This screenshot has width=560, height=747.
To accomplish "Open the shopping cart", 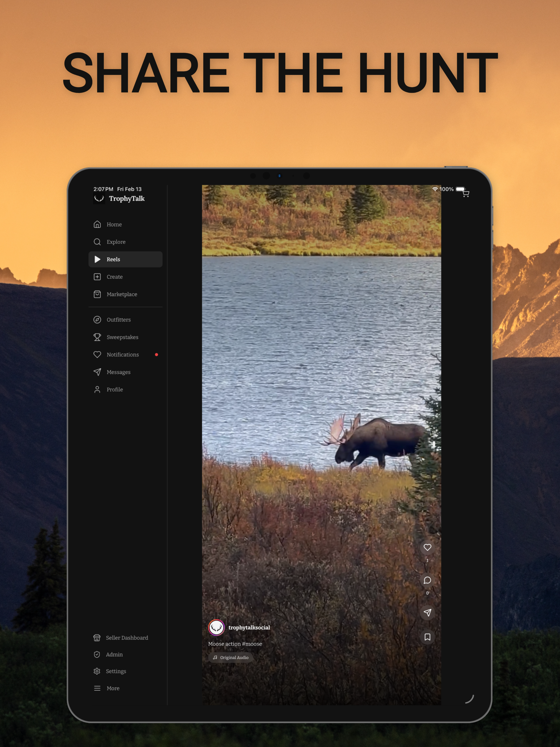I will (x=466, y=194).
